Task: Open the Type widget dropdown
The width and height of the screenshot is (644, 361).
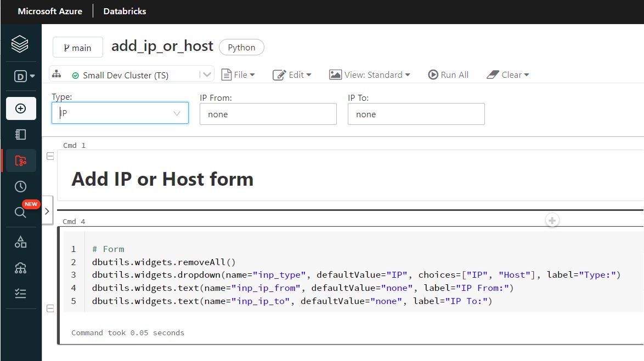Action: (x=120, y=113)
